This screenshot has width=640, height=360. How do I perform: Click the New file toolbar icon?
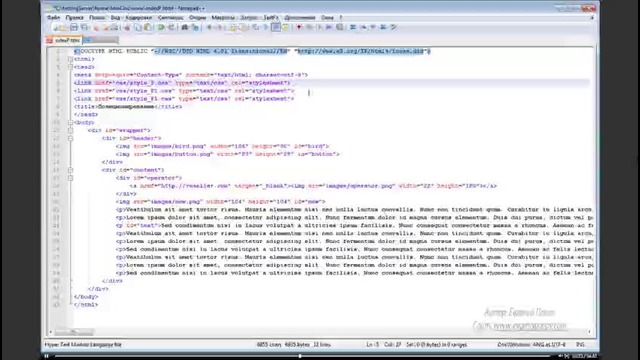point(55,27)
